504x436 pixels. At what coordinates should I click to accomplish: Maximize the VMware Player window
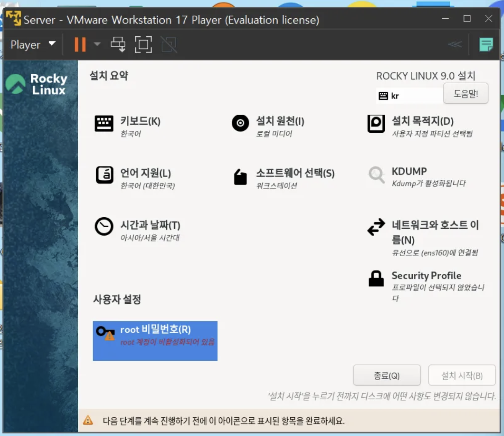coord(467,18)
